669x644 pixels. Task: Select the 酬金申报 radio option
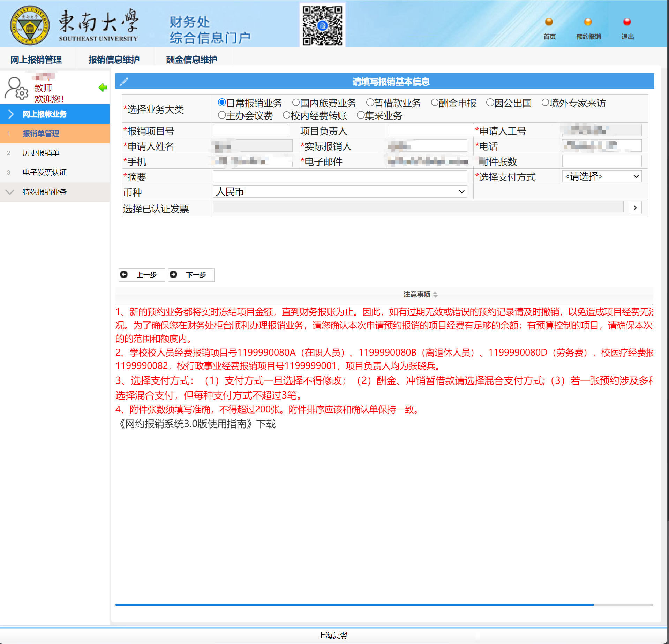[435, 103]
